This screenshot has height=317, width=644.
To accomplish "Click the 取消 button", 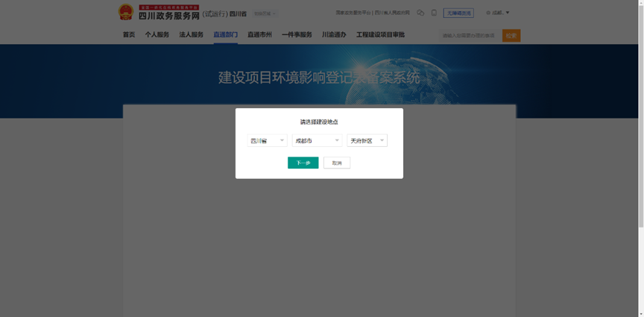I will tap(337, 163).
